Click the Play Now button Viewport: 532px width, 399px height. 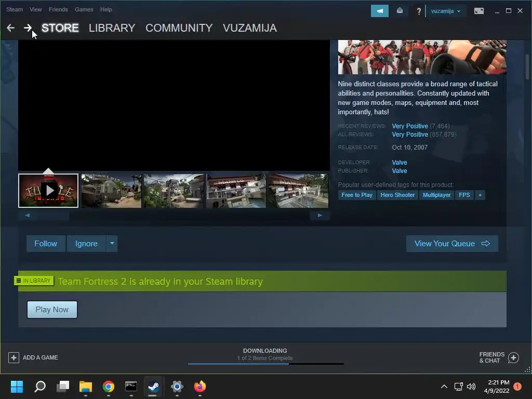tap(52, 310)
